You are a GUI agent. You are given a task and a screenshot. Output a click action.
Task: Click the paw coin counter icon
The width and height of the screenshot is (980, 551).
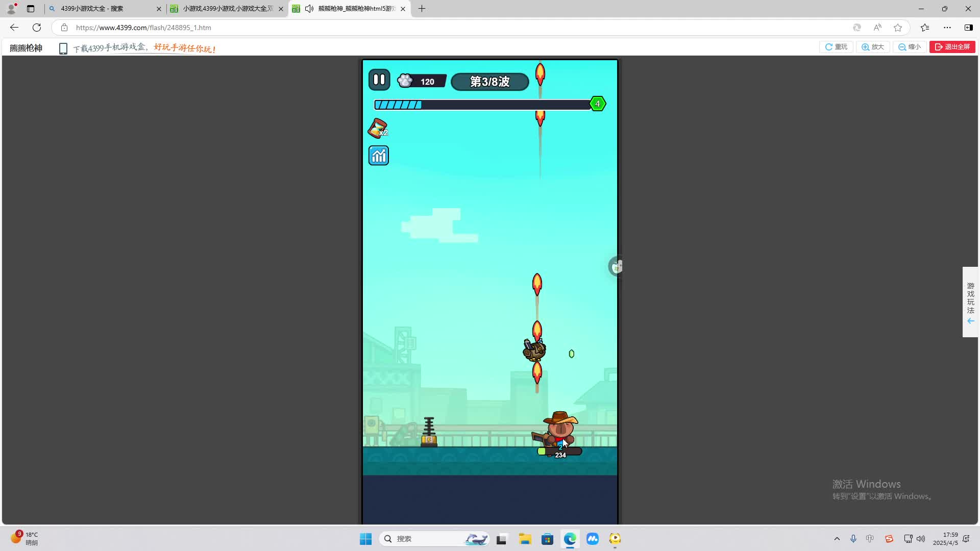[405, 81]
